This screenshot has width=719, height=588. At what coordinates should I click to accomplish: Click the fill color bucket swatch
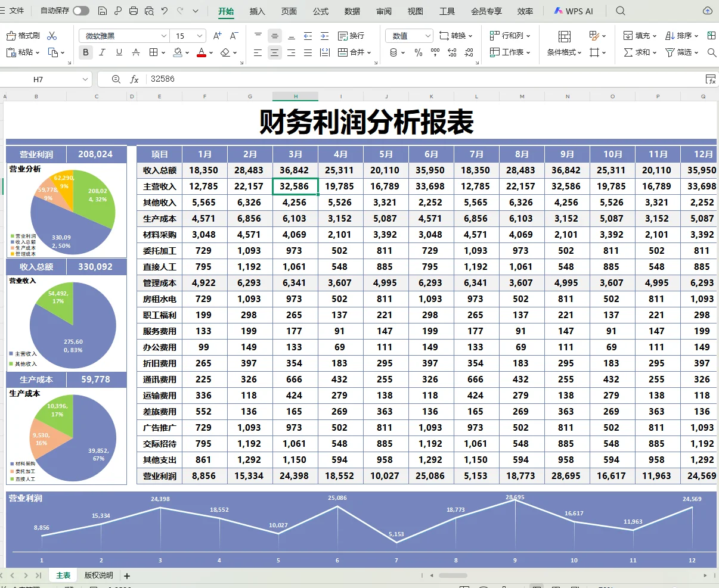tap(178, 52)
